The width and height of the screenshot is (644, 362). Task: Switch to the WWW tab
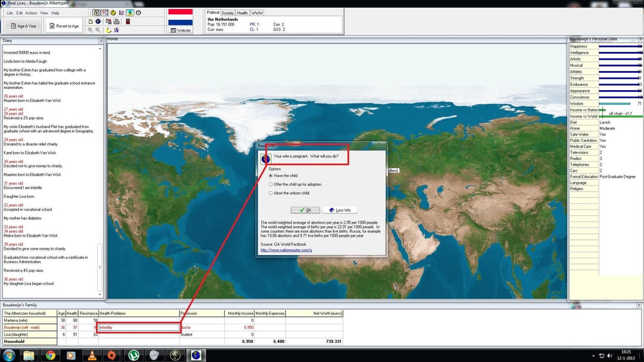(x=256, y=13)
